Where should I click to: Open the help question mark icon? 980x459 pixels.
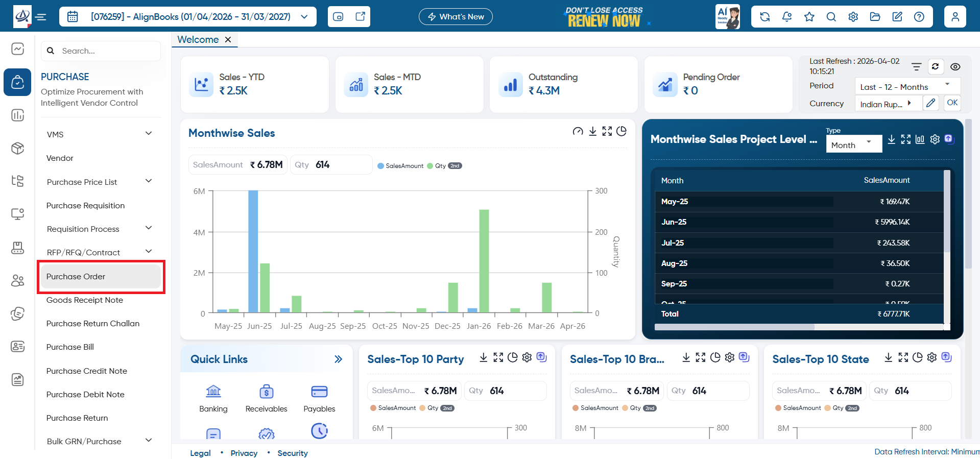click(x=919, y=17)
